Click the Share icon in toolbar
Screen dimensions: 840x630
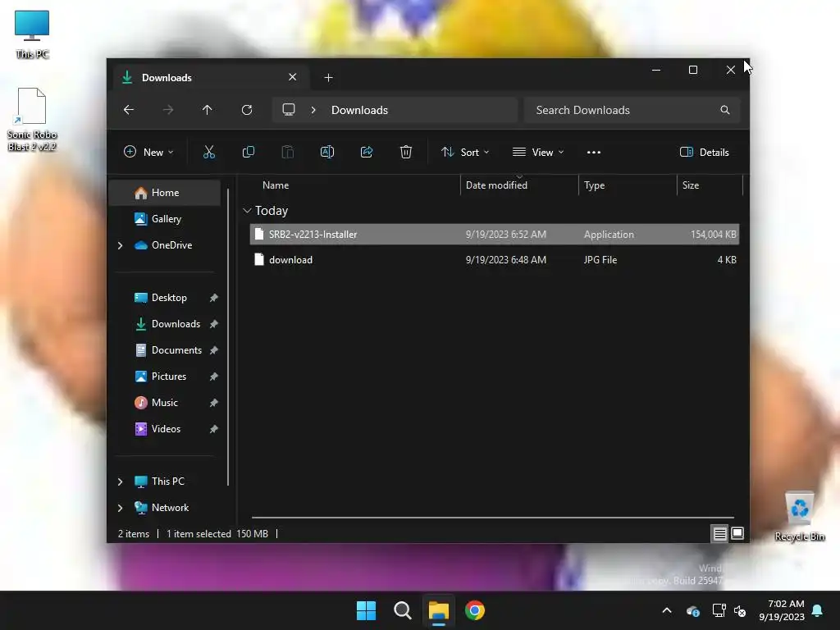[x=367, y=152]
